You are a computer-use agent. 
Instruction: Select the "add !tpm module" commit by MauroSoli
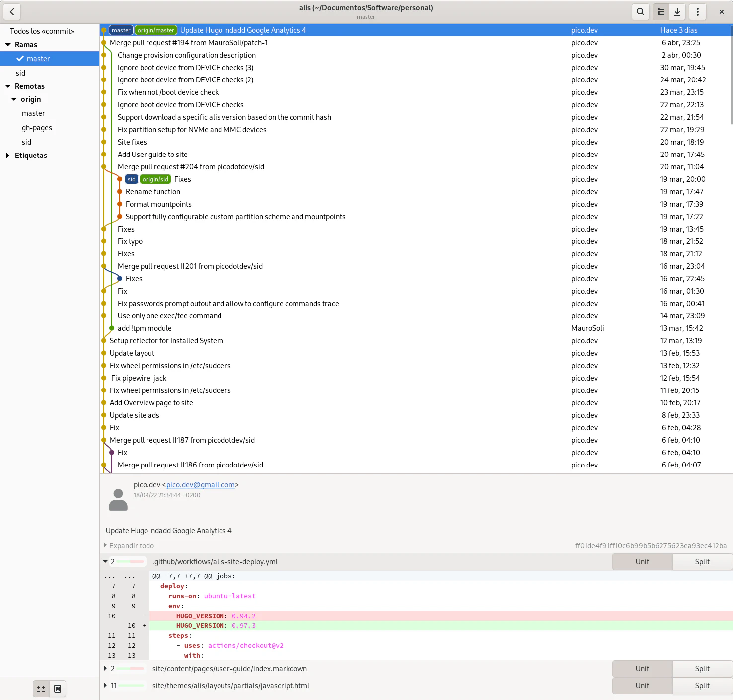point(145,328)
